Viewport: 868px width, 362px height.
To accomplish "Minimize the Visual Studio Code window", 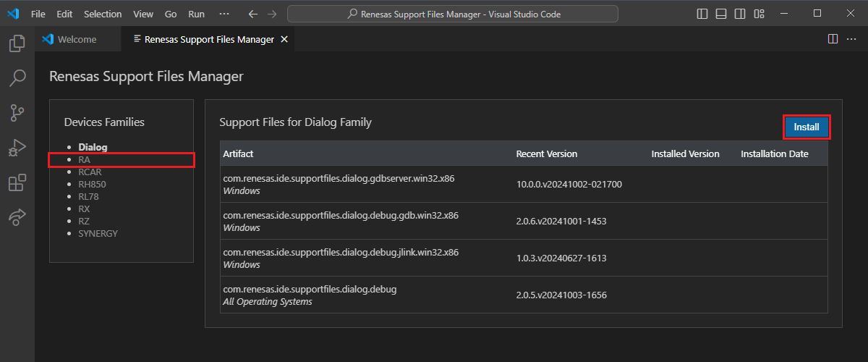I will pos(784,14).
